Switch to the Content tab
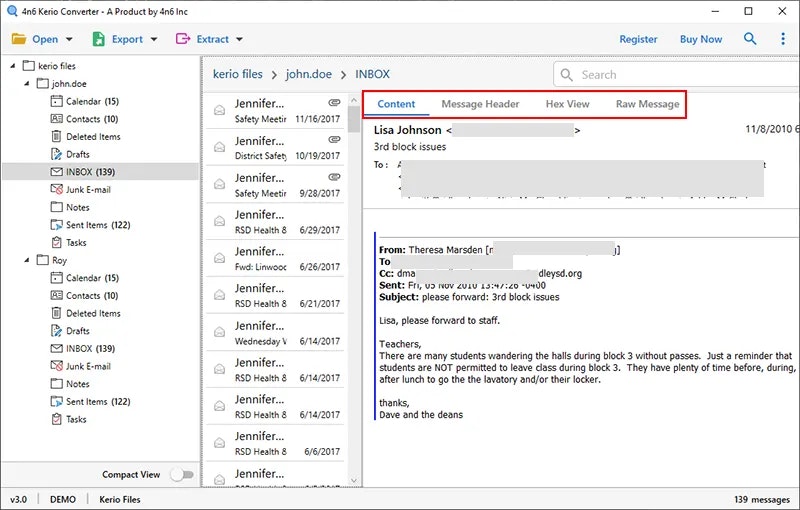 coord(396,104)
